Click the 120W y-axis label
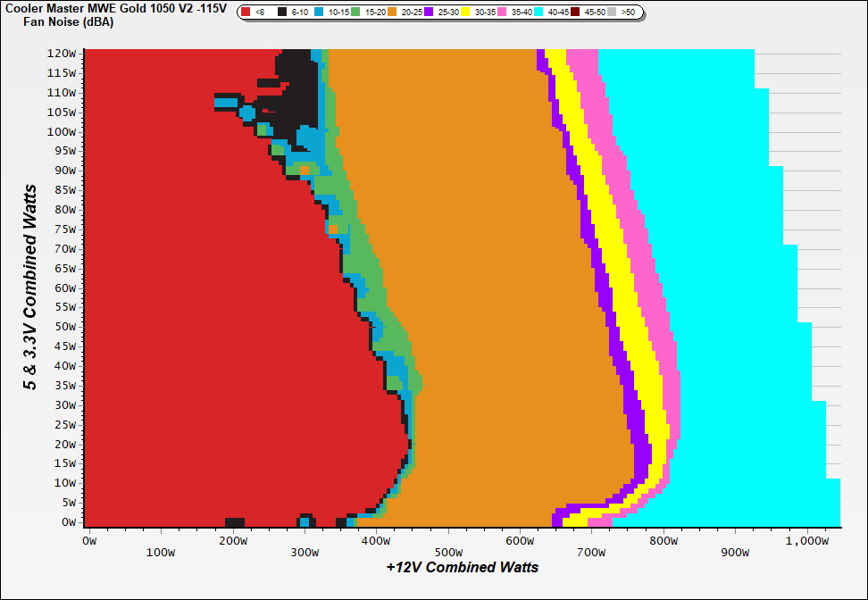The height and width of the screenshot is (600, 868). (x=63, y=53)
